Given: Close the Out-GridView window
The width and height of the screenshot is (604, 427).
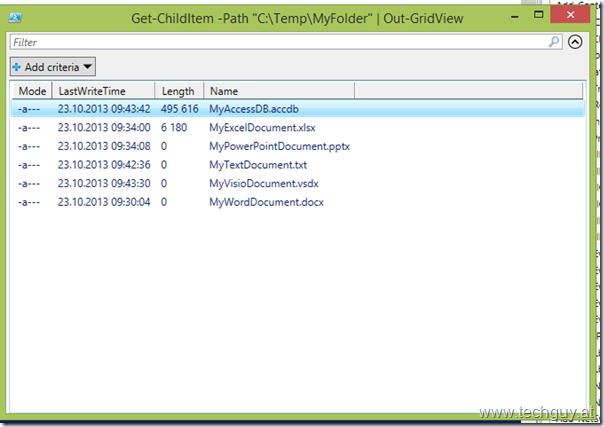Looking at the screenshot, I should click(x=570, y=15).
